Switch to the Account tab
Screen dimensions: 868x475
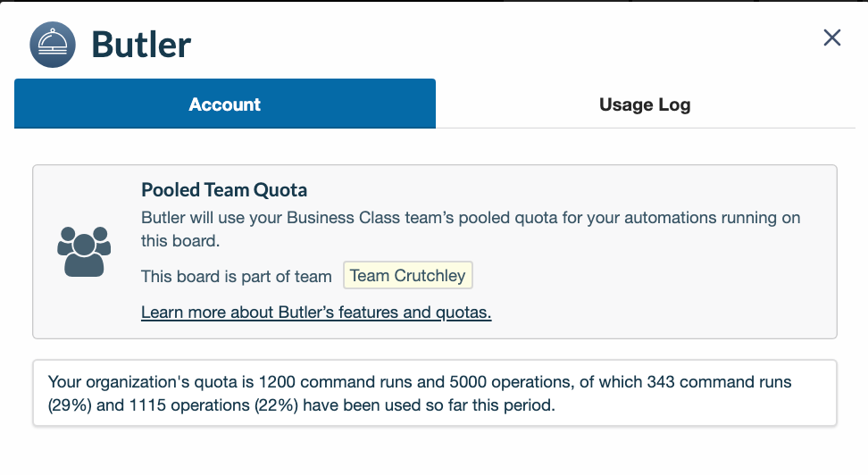tap(225, 104)
